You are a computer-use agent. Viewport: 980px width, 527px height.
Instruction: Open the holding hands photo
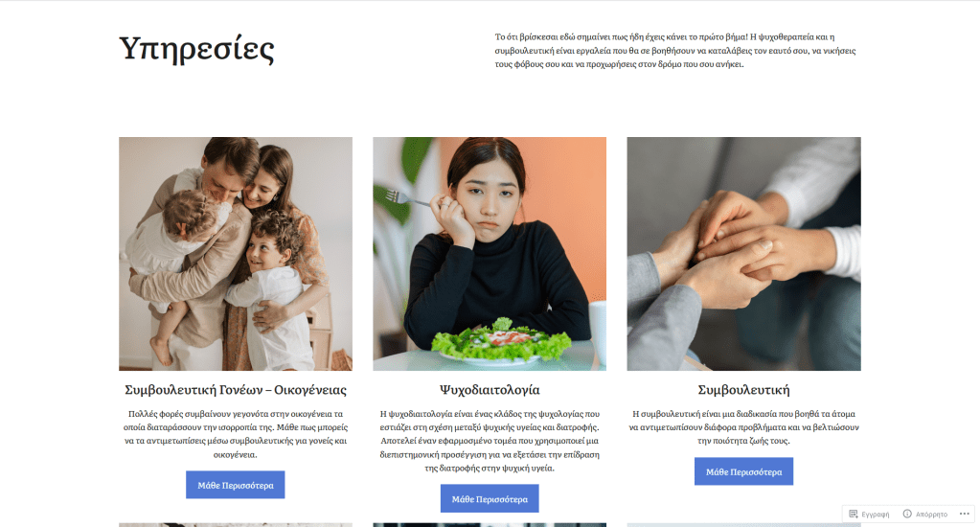click(x=743, y=254)
